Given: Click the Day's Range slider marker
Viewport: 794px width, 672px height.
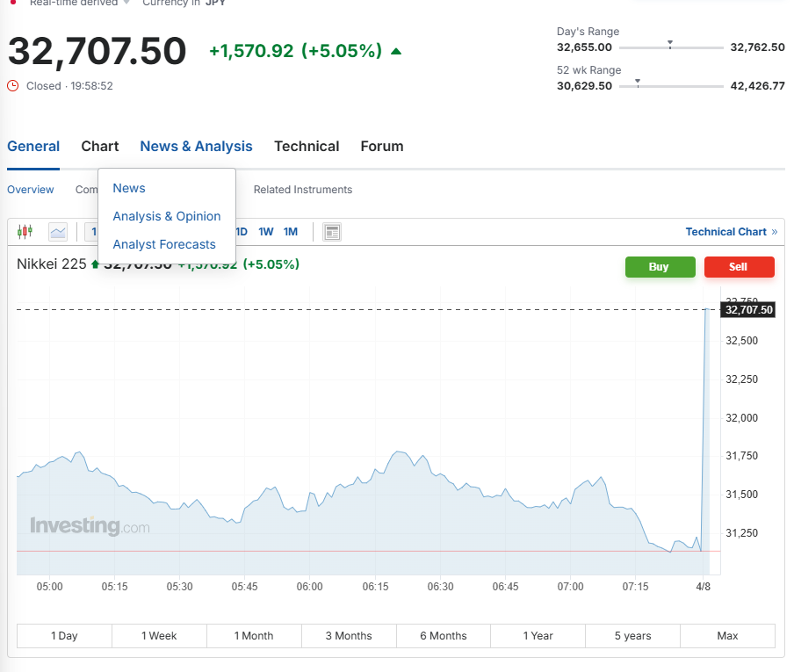Looking at the screenshot, I should pyautogui.click(x=670, y=45).
